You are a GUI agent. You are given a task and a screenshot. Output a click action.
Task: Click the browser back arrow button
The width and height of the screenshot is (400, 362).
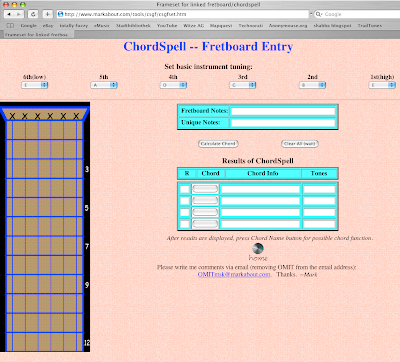[x=9, y=14]
